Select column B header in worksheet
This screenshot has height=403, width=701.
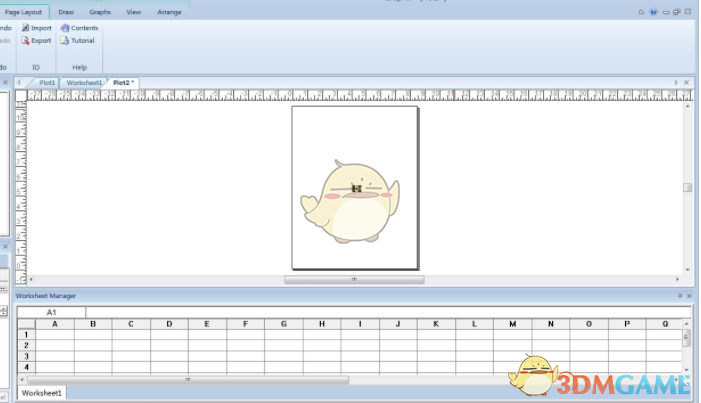point(93,324)
